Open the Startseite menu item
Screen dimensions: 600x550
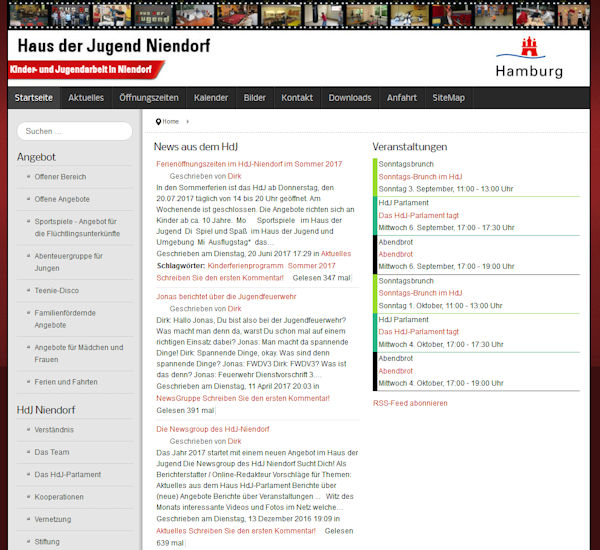coord(34,98)
